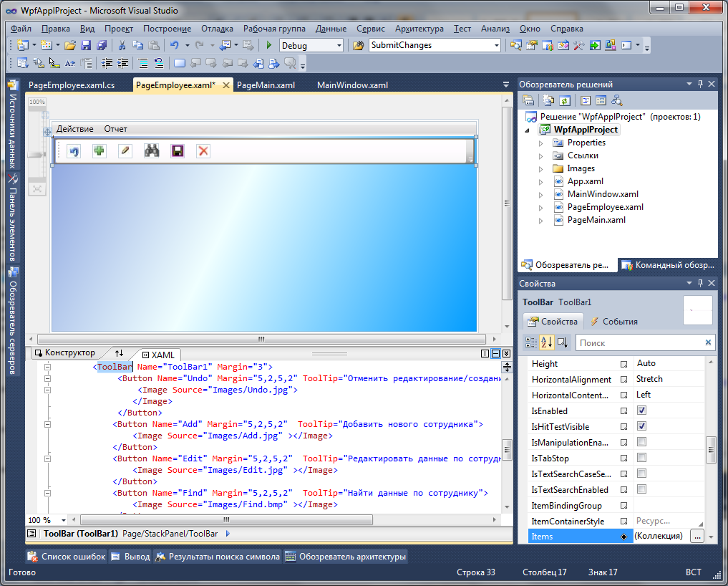Collapse the XAML pane

tap(507, 354)
